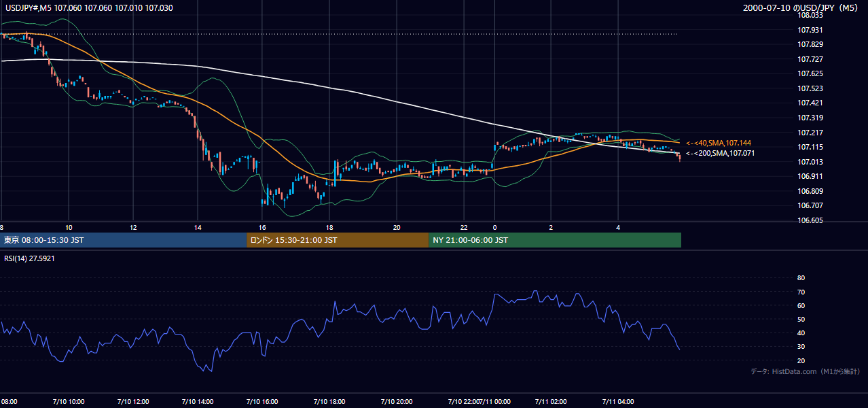The width and height of the screenshot is (868, 408).
Task: Click the 7/10 10:00 bottom axis label
Action: coord(69,401)
